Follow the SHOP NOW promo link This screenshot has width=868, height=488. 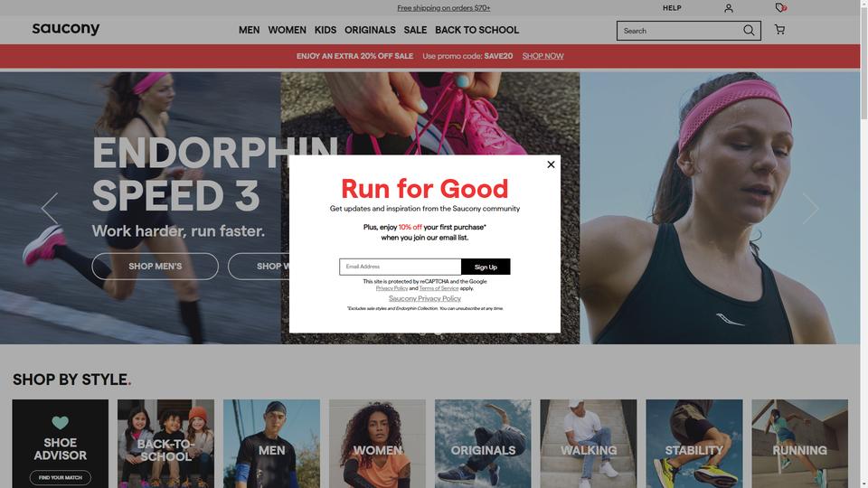pyautogui.click(x=542, y=56)
